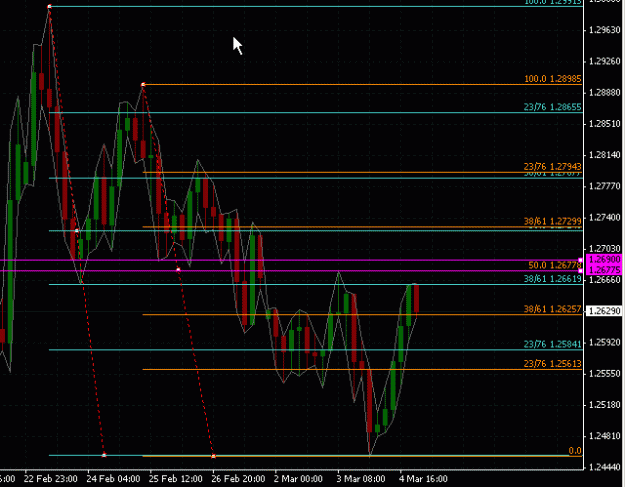This screenshot has width=625, height=487.
Task: Select the orange Fibonacci anchor at the 1.28985 peak
Action: pos(143,84)
